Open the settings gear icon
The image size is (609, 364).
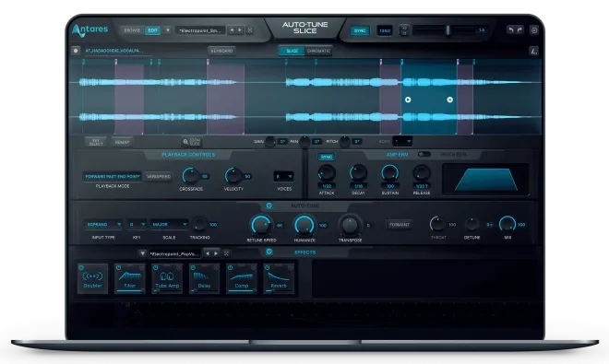534,30
